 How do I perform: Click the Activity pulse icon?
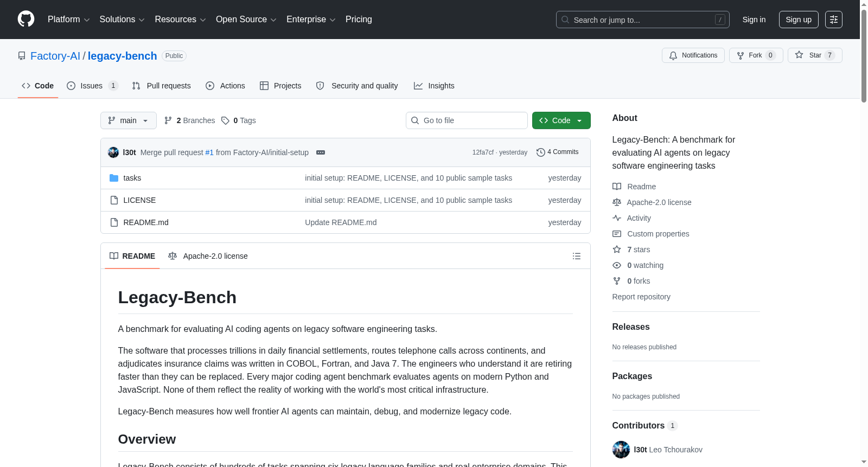click(x=617, y=218)
